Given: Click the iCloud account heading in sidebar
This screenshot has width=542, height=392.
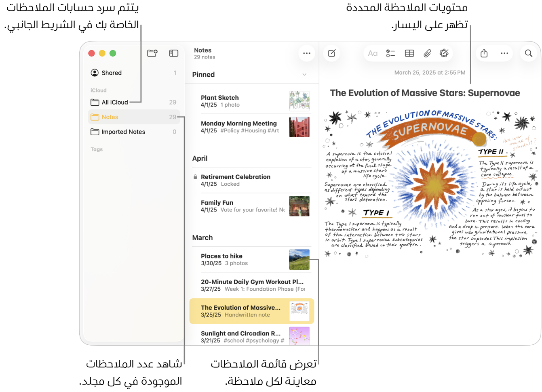Looking at the screenshot, I should point(99,90).
